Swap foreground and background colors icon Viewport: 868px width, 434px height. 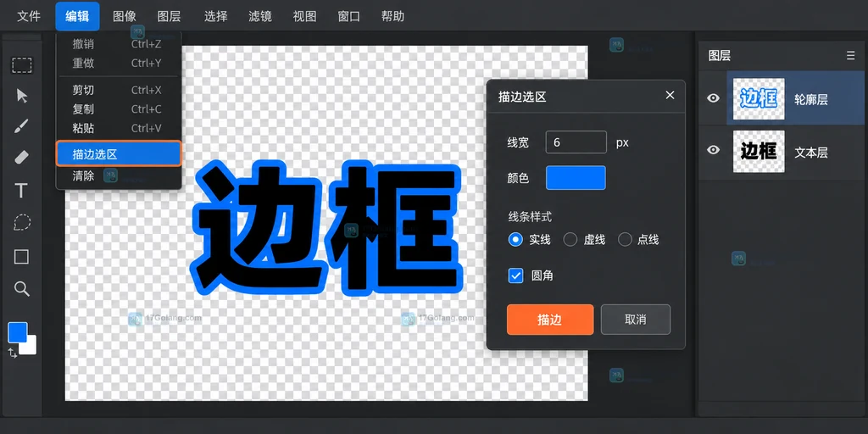[13, 353]
